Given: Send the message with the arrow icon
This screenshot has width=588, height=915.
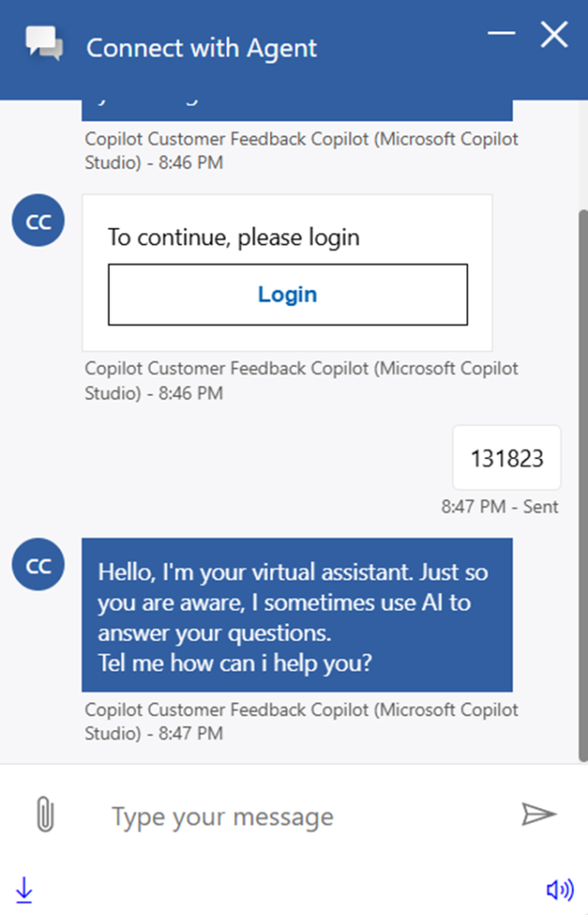Looking at the screenshot, I should pos(539,814).
